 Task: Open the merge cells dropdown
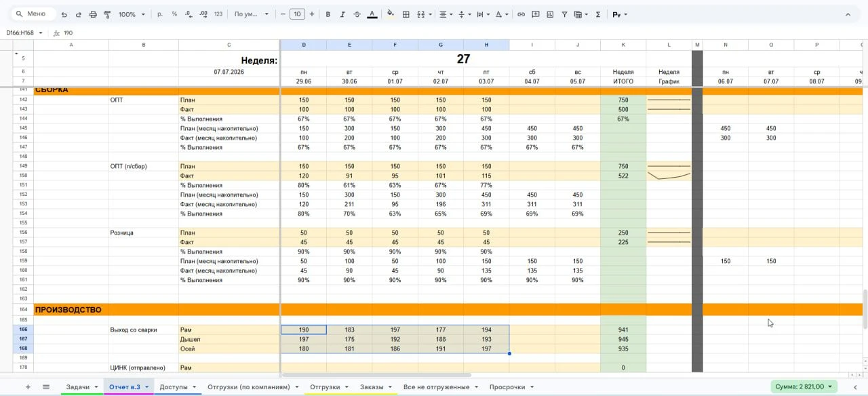pyautogui.click(x=425, y=14)
